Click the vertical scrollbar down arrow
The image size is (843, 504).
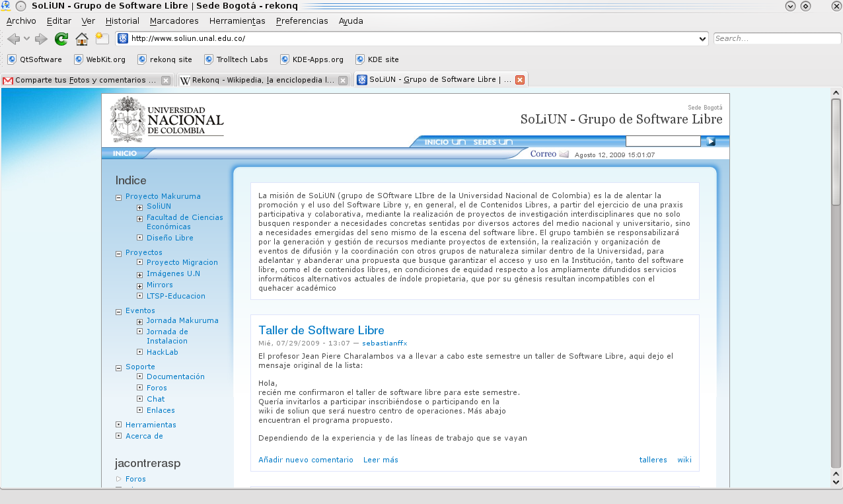point(836,482)
